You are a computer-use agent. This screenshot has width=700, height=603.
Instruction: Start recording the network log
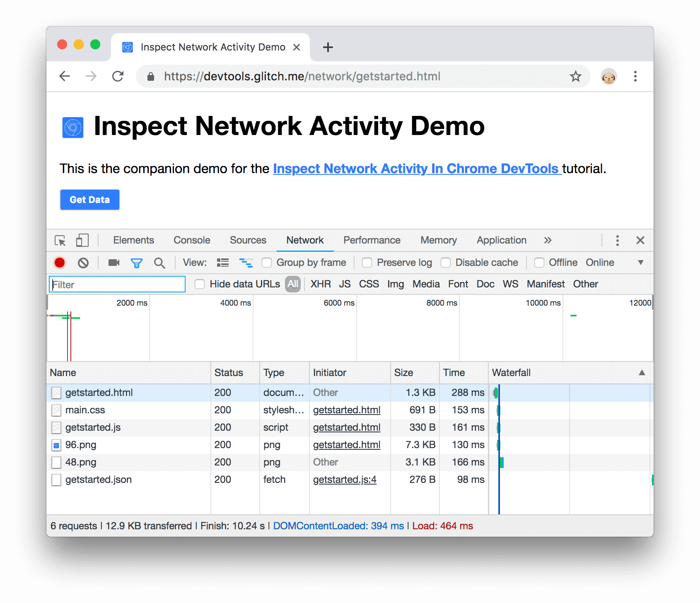(60, 263)
